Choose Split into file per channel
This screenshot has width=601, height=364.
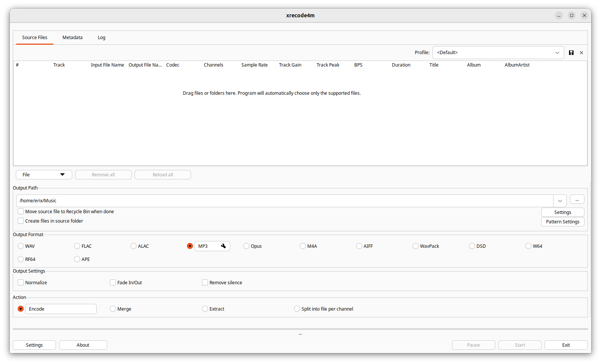[297, 309]
